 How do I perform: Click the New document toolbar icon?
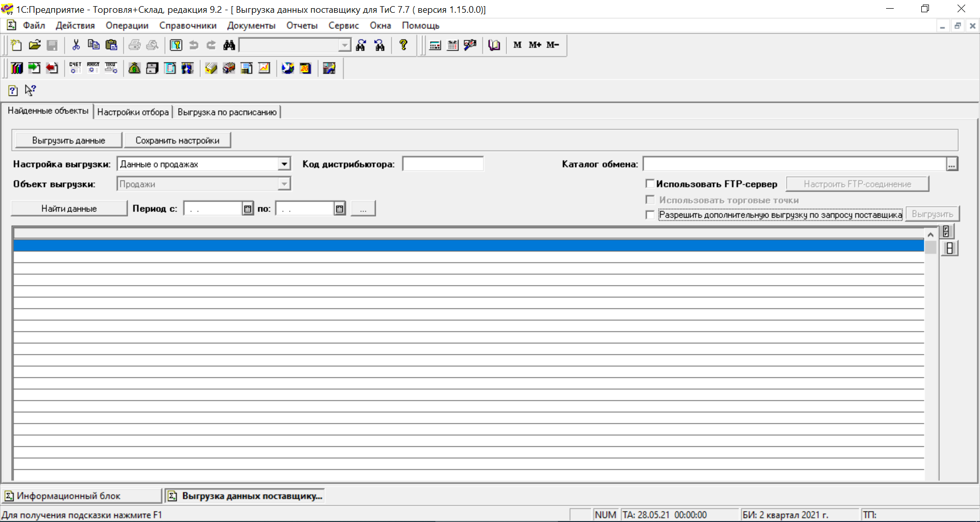click(x=16, y=45)
